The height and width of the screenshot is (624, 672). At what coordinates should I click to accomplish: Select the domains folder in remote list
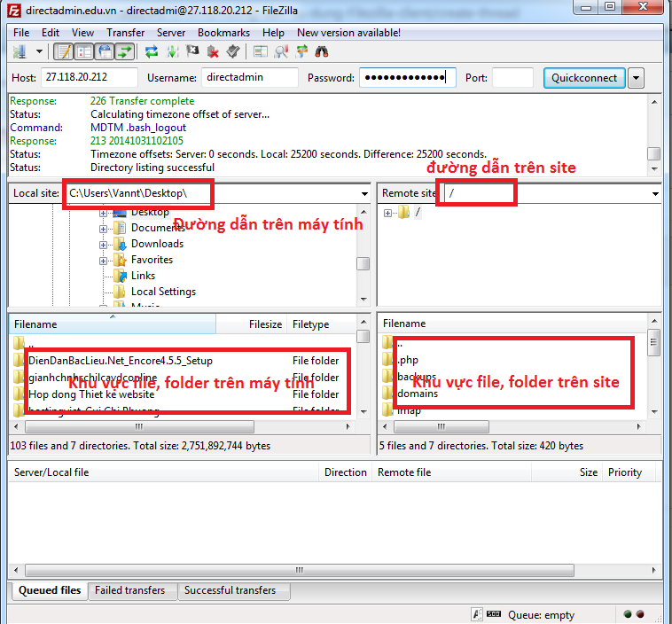point(418,394)
